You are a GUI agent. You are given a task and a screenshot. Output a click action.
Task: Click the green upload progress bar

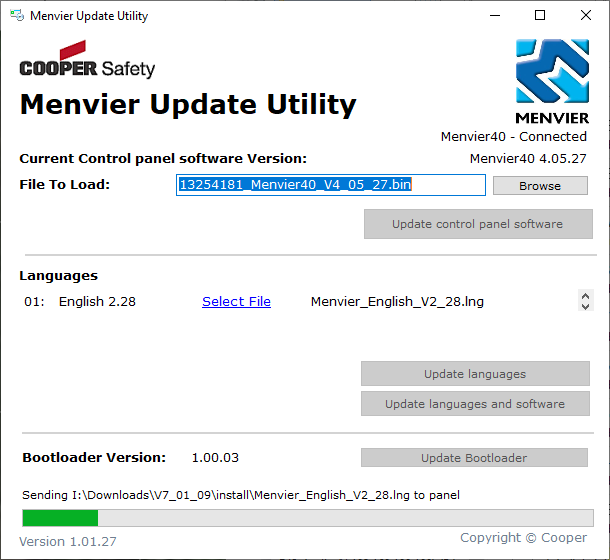coord(308,518)
